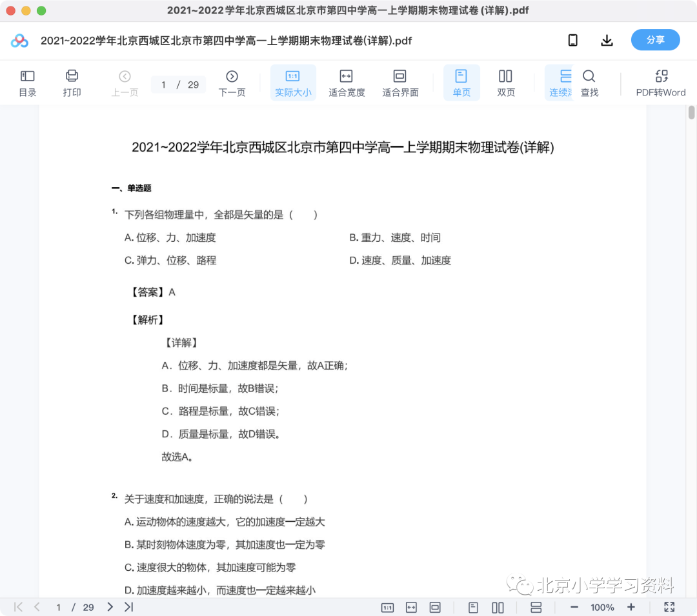Click bottom bar fit width icon

click(x=412, y=608)
